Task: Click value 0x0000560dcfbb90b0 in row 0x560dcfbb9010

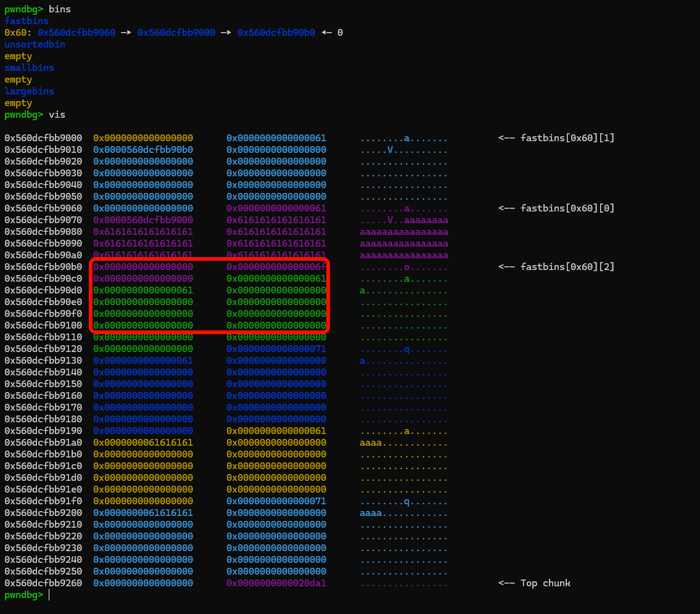Action: [143, 149]
